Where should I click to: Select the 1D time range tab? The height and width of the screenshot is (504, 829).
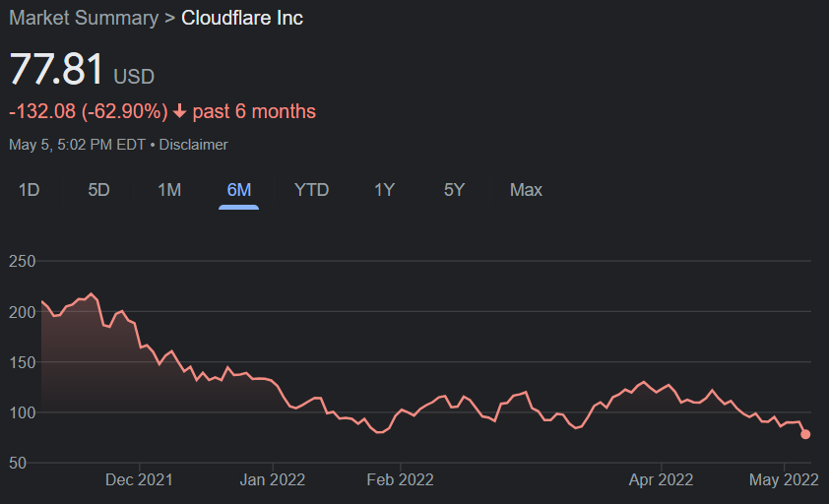[x=30, y=190]
